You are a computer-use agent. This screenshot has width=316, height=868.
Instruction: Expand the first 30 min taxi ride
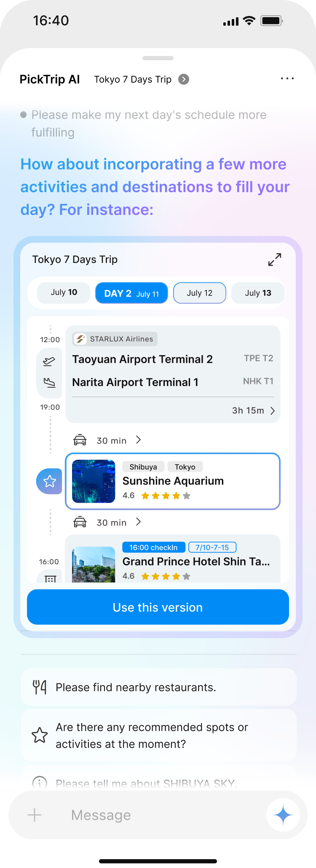(139, 440)
